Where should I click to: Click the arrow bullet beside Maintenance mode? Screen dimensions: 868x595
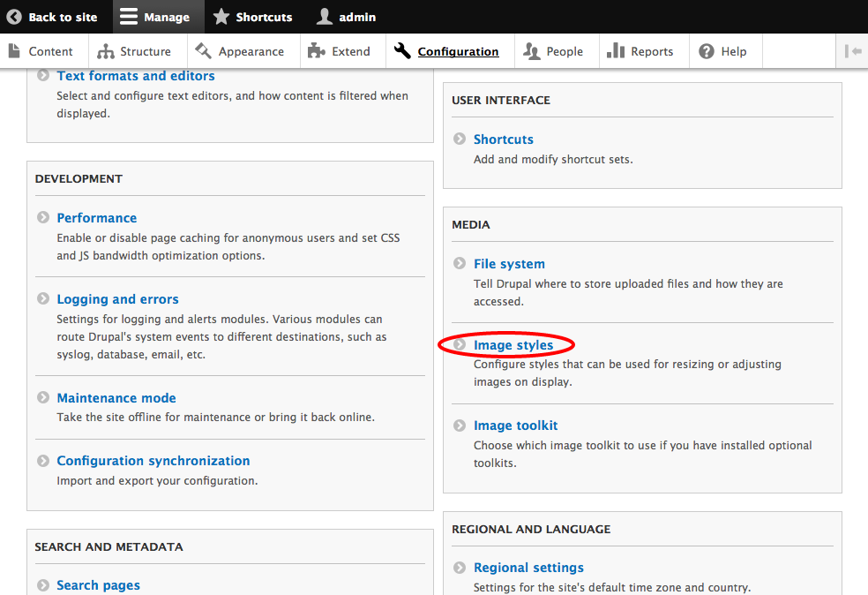(x=42, y=398)
